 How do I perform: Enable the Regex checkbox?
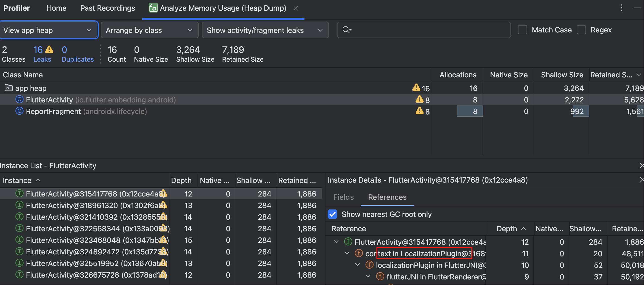(x=581, y=30)
